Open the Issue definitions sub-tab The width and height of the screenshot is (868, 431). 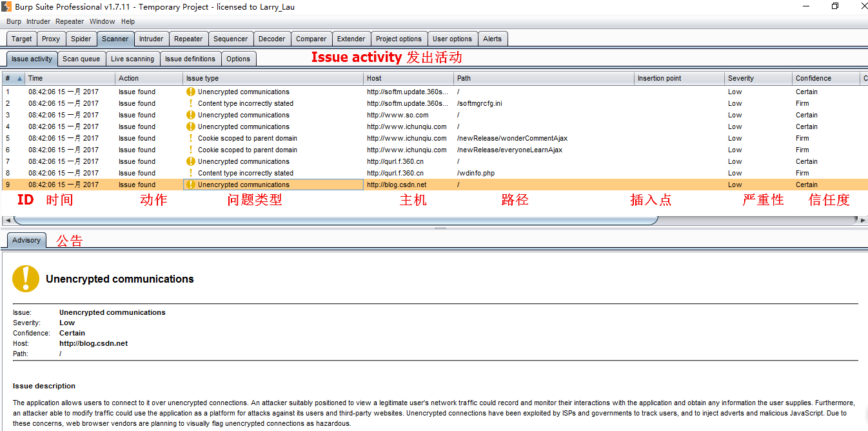click(190, 59)
